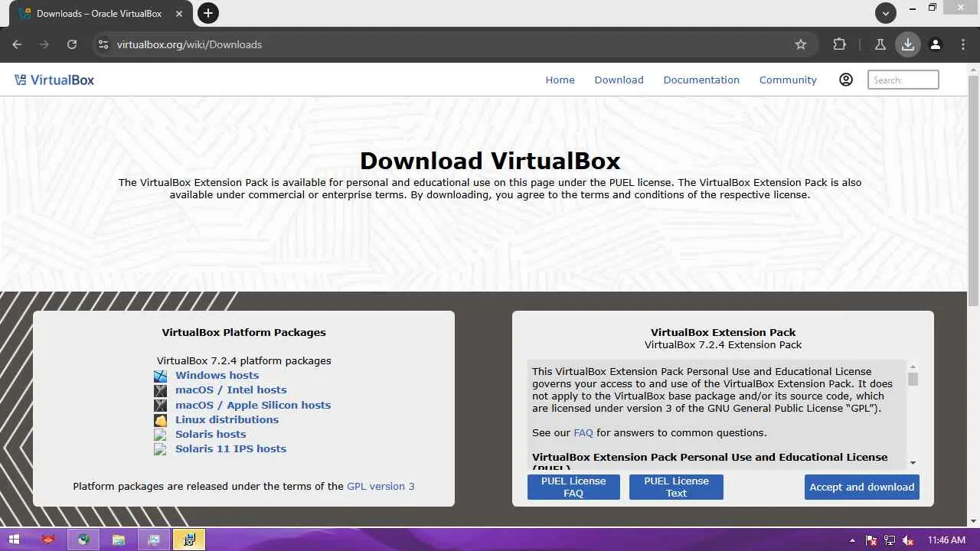Click the Accept and download button
Image resolution: width=980 pixels, height=551 pixels.
tap(862, 487)
